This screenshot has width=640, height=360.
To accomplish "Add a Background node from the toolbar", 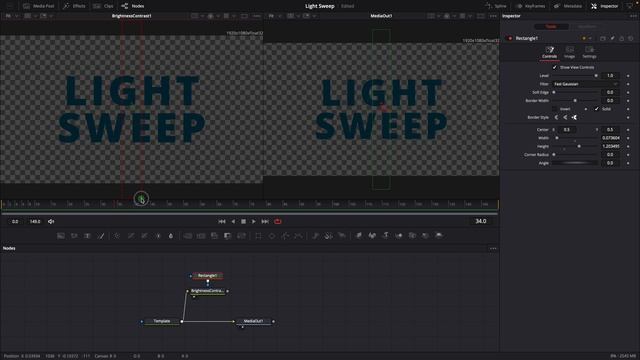I will tap(61, 236).
